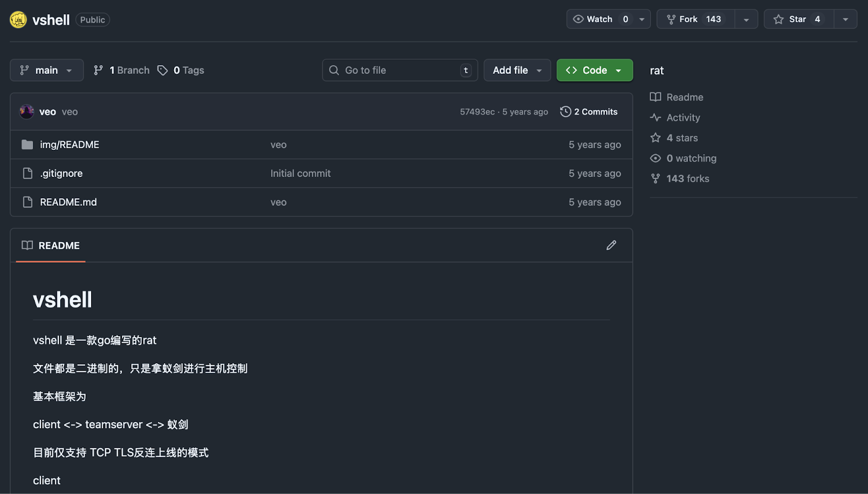868x494 pixels.
Task: Open the Readme link in sidebar
Action: [684, 97]
